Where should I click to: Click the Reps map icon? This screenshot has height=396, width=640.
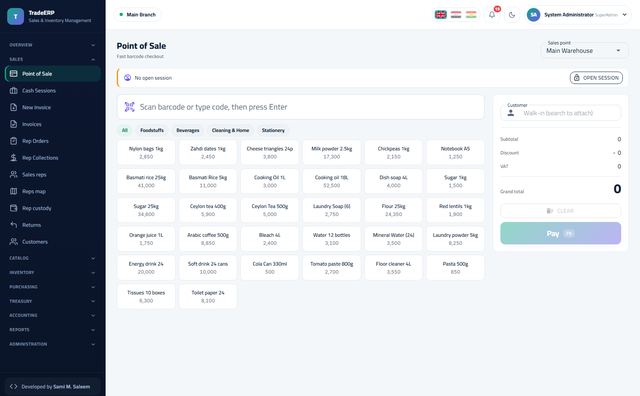pyautogui.click(x=13, y=191)
